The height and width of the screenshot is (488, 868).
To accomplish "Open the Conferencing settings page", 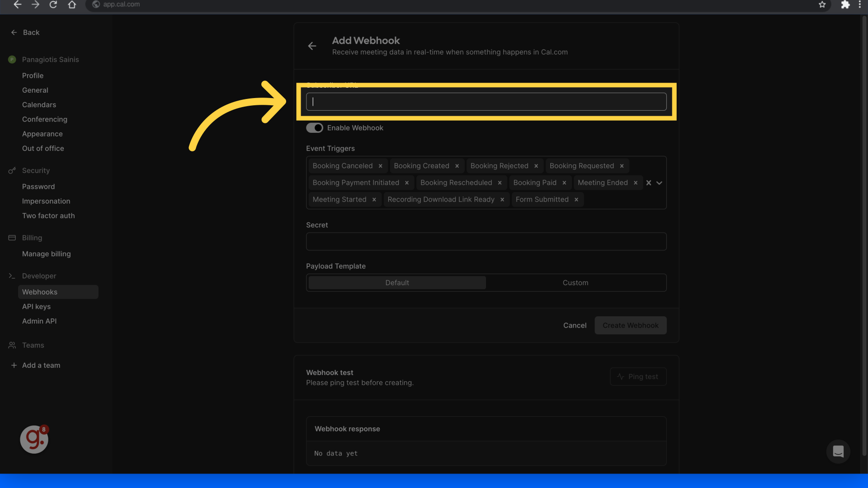I will click(44, 119).
